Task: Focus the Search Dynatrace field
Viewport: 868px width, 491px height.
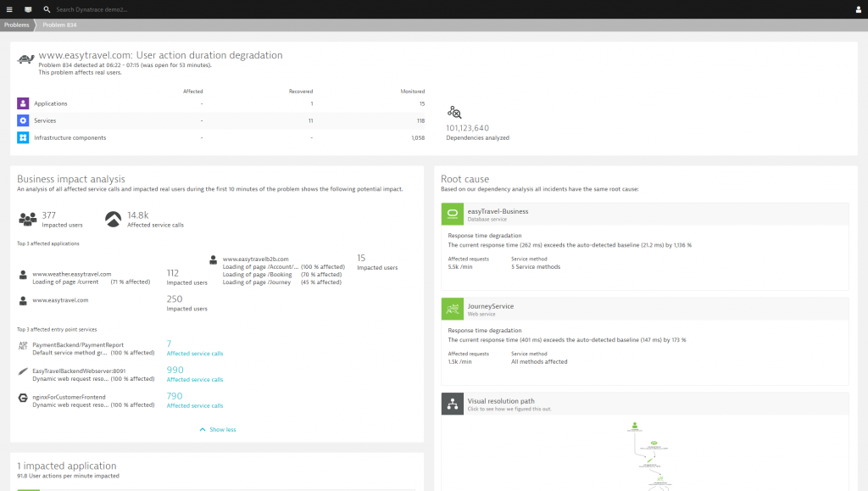Action: click(x=92, y=9)
